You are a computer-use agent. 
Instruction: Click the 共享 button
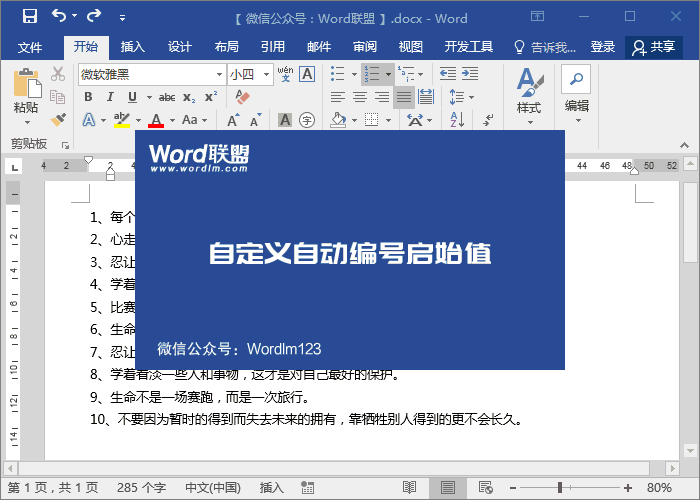click(x=654, y=47)
